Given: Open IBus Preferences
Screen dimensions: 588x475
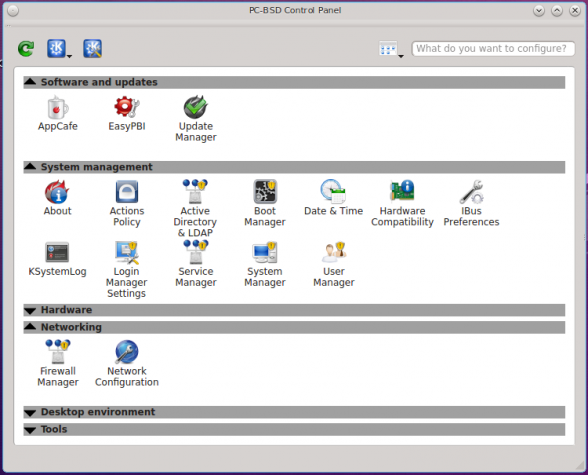Looking at the screenshot, I should [471, 204].
